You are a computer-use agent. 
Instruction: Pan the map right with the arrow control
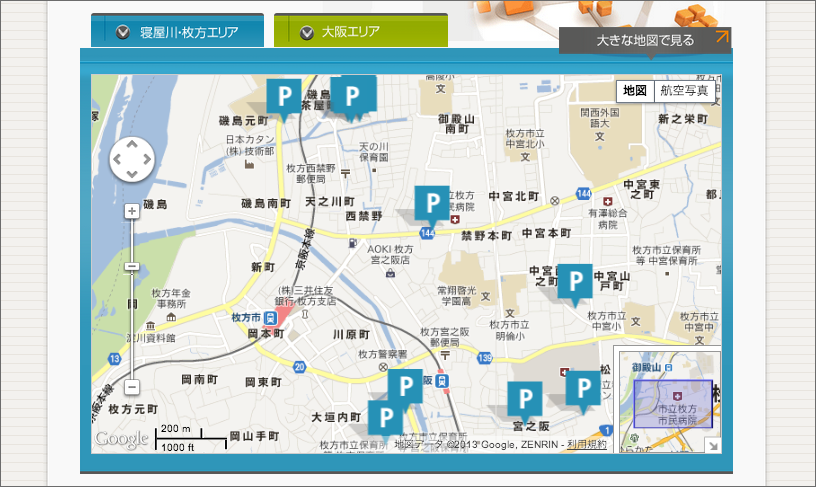coord(146,160)
